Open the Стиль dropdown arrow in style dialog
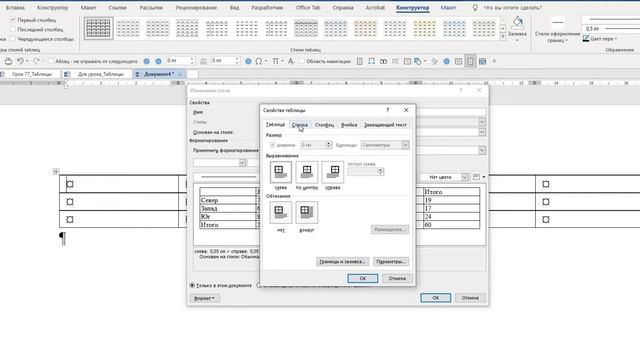This screenshot has height=360, width=640. 482,122
